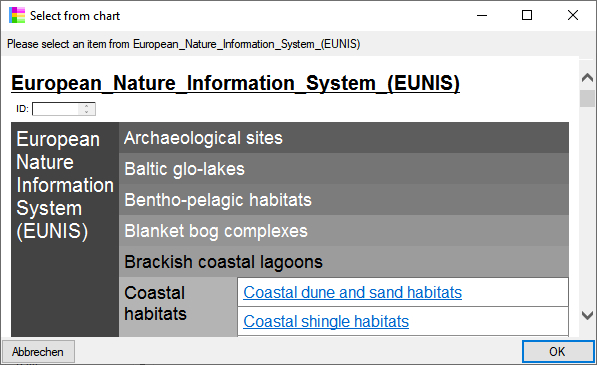Image resolution: width=597 pixels, height=365 pixels.
Task: Increment the ID stepper up arrow
Action: 87,106
